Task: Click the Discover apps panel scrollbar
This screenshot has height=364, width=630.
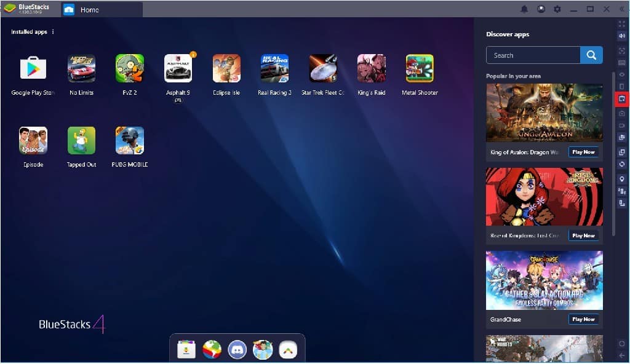Action: (613, 154)
